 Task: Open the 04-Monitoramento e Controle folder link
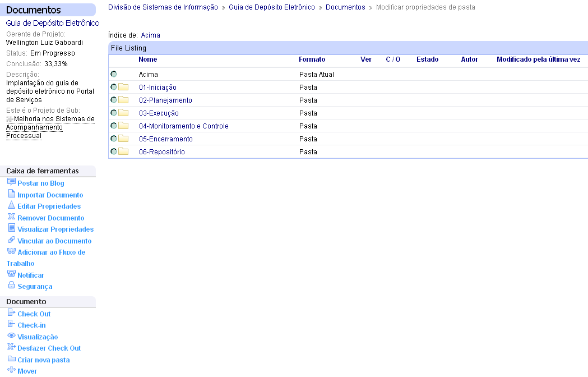click(x=184, y=126)
